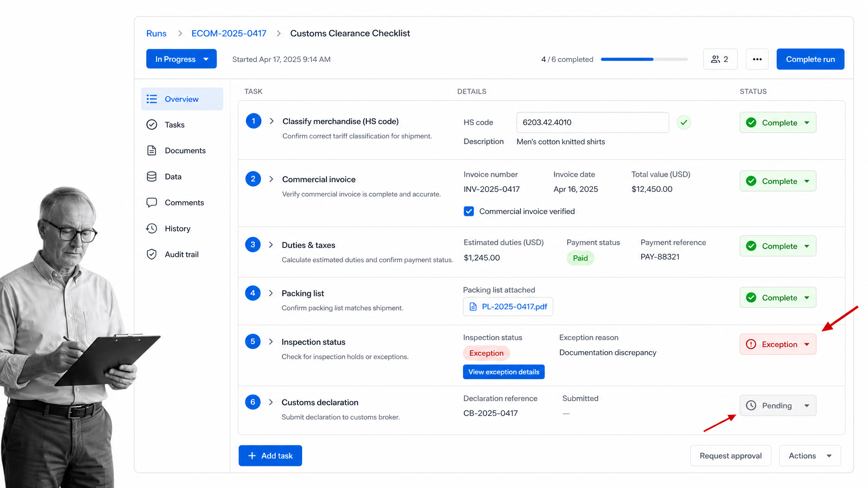Expand the Packing list task
Image resolution: width=868 pixels, height=488 pixels.
271,293
